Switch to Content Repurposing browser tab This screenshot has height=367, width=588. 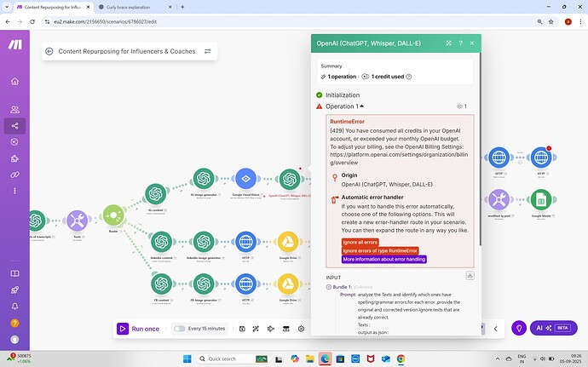pyautogui.click(x=53, y=7)
